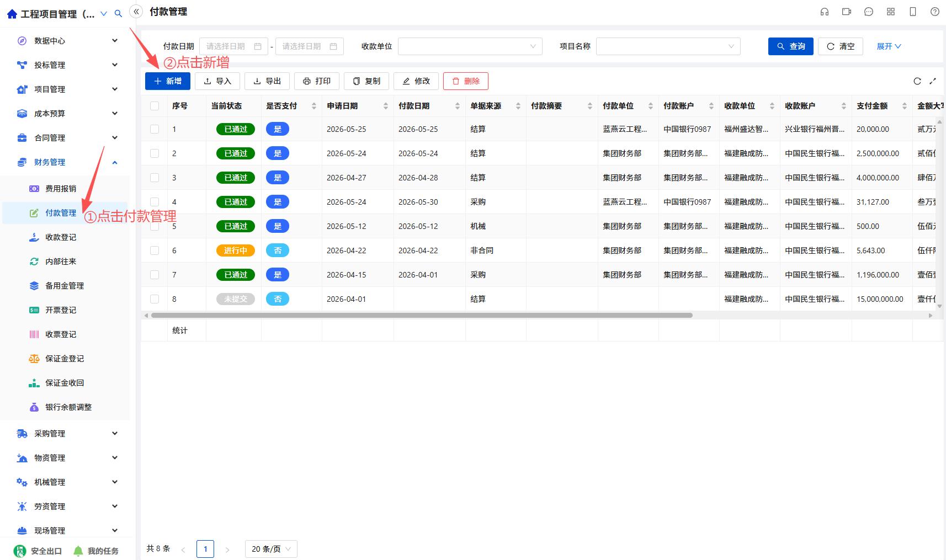The width and height of the screenshot is (946, 560).
Task: Check the row 4 checkbox
Action: [155, 202]
